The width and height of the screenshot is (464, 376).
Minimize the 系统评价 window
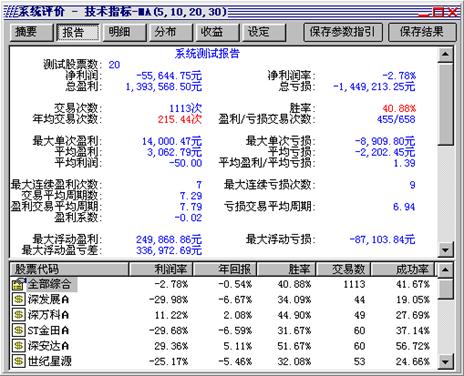click(x=424, y=13)
